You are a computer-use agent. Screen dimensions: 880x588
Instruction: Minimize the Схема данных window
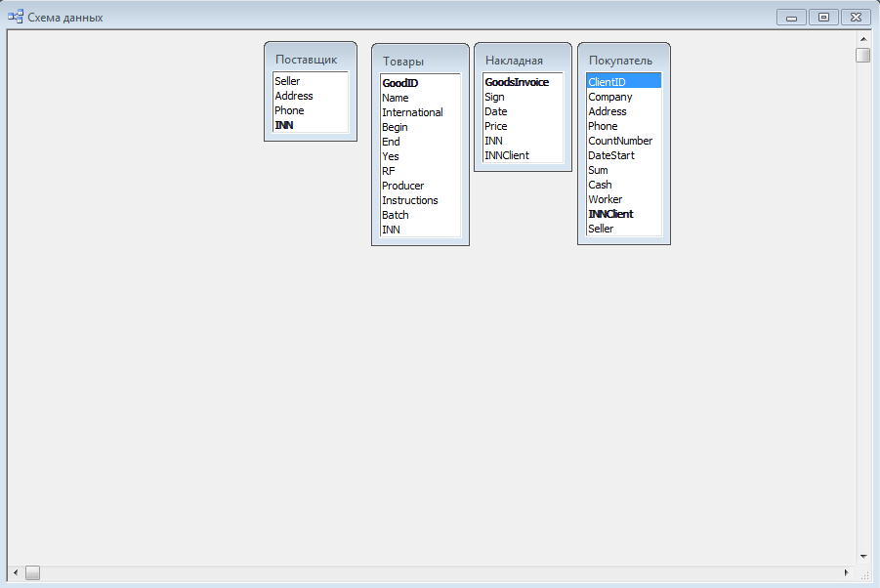coord(791,18)
